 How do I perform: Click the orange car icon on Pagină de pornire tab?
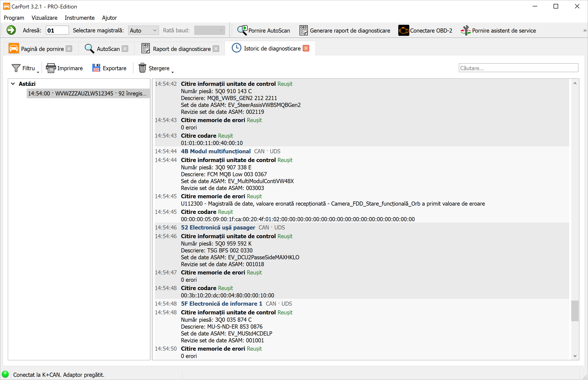(14, 48)
